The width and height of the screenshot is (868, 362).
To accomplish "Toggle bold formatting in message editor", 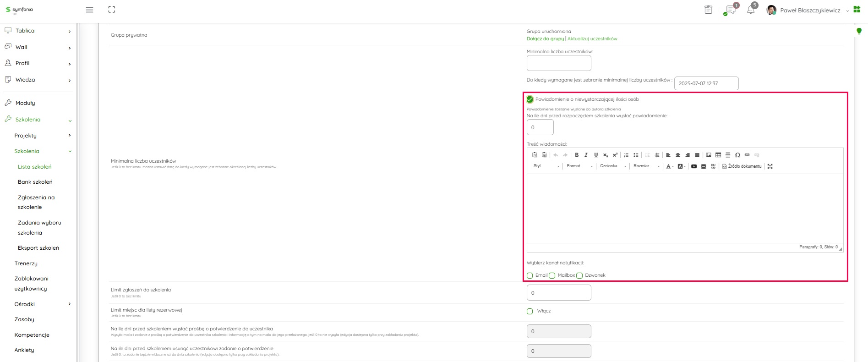I will click(x=577, y=155).
